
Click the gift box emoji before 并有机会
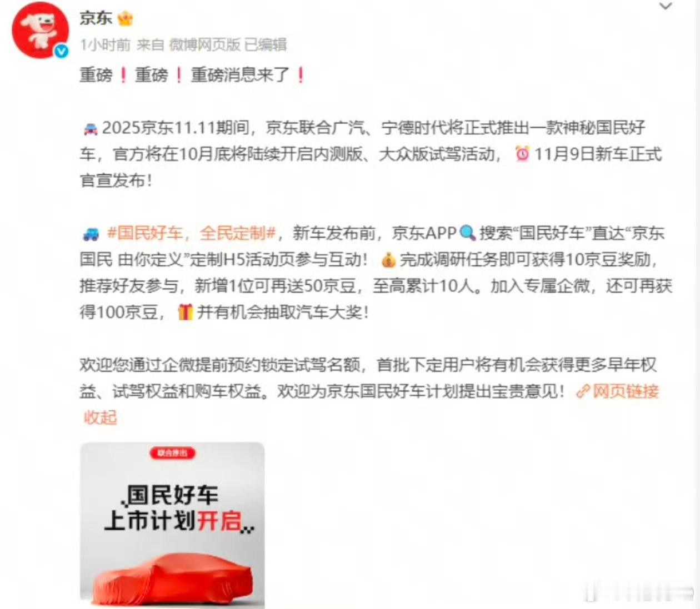(185, 312)
